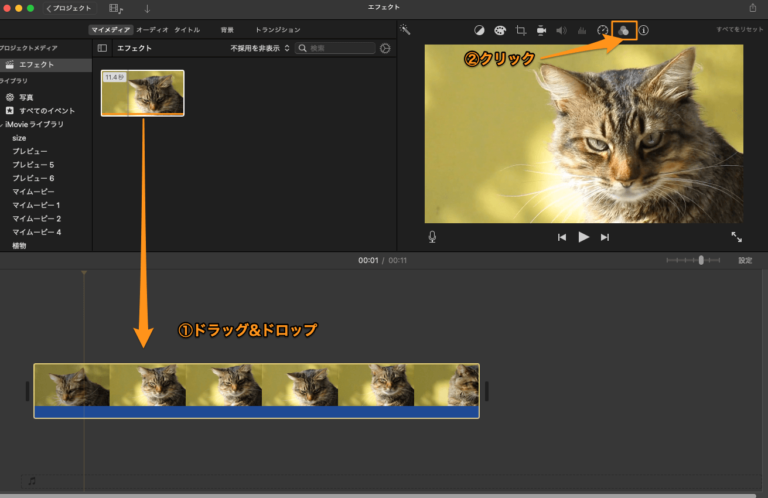Screen dimensions: 768x498
Task: Select the 植物 event
Action: (19, 245)
